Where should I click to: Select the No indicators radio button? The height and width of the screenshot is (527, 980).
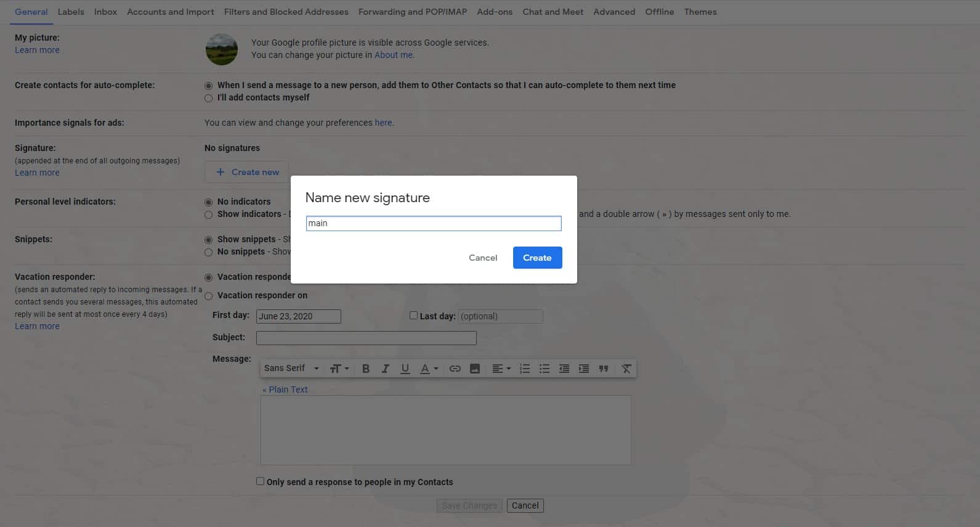209,202
